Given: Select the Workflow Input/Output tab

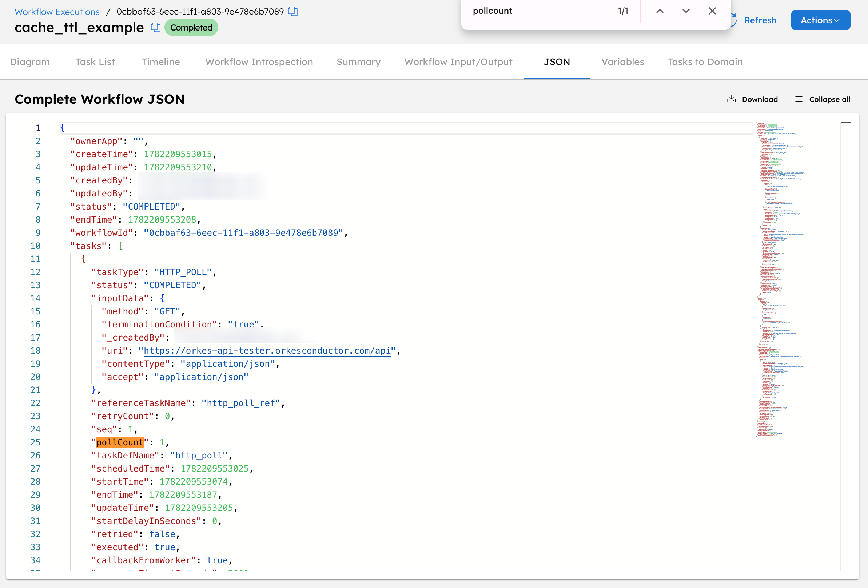Looking at the screenshot, I should pyautogui.click(x=458, y=62).
